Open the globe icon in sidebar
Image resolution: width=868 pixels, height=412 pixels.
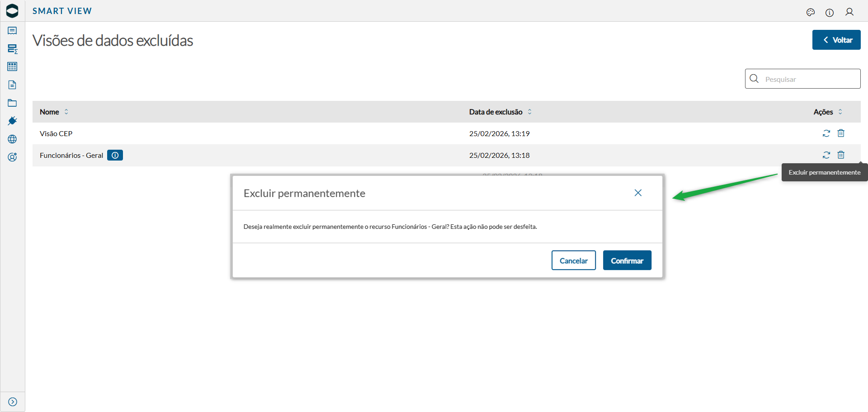(12, 139)
